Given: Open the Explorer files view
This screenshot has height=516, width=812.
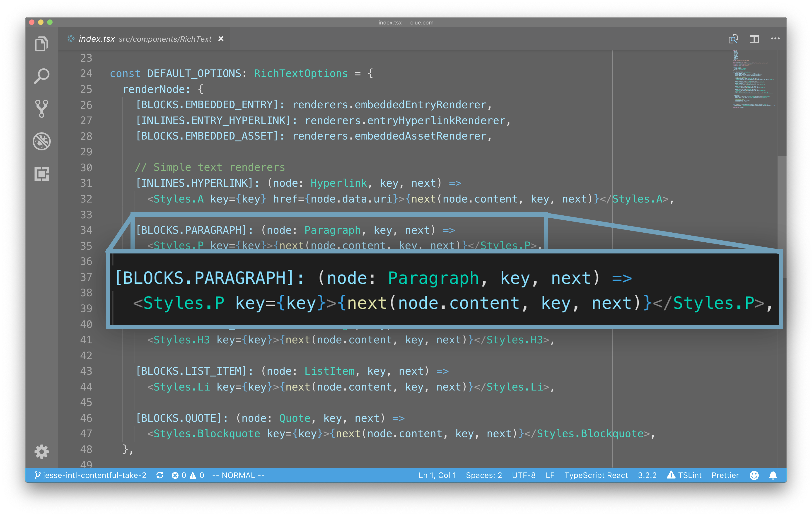Looking at the screenshot, I should point(41,44).
